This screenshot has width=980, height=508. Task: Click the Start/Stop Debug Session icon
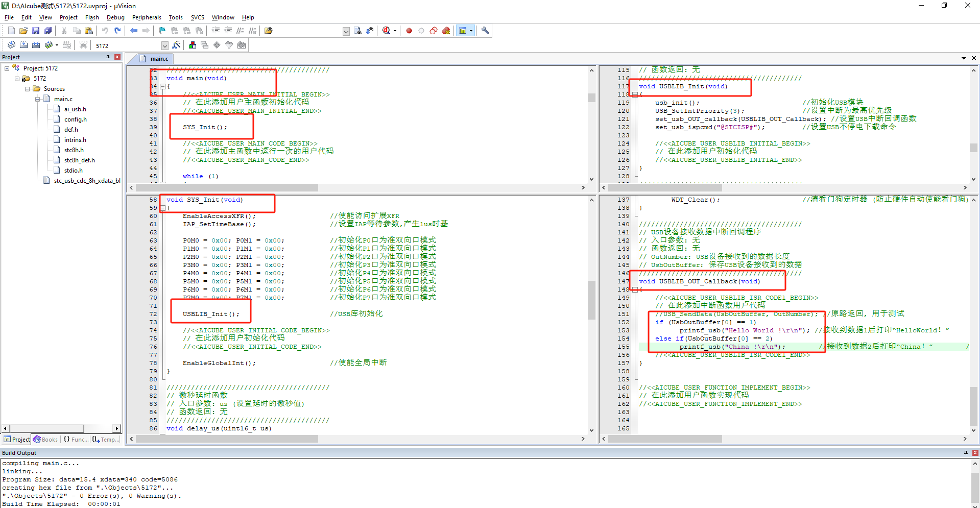pos(387,31)
